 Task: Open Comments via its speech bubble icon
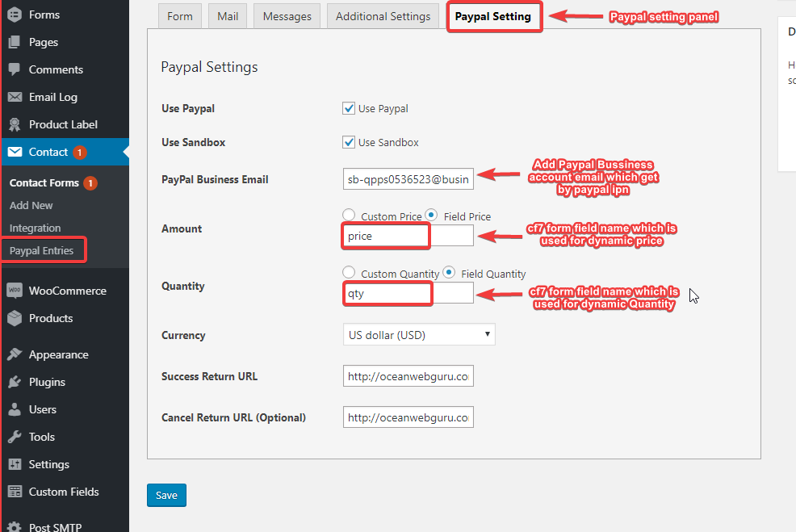[15, 69]
